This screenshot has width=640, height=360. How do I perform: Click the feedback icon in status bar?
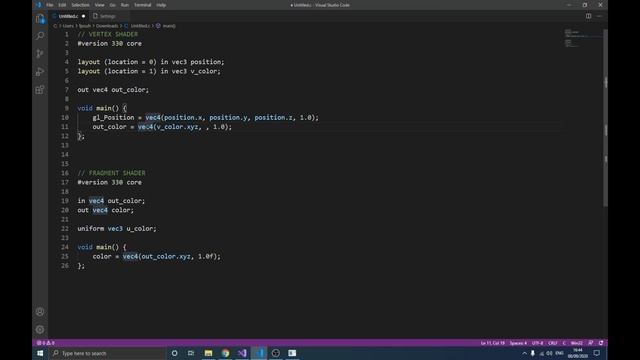591,343
